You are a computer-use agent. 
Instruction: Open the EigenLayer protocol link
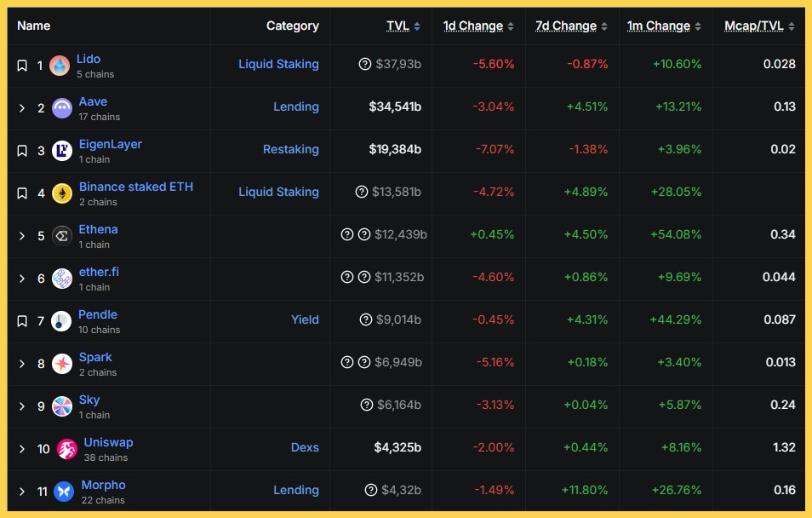pos(111,144)
